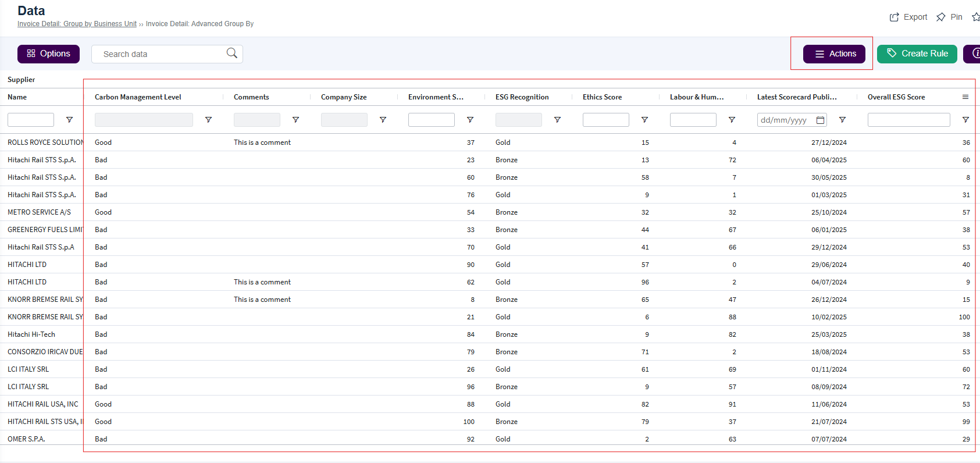Click the star favorite icon
The height and width of the screenshot is (463, 980).
pyautogui.click(x=976, y=17)
